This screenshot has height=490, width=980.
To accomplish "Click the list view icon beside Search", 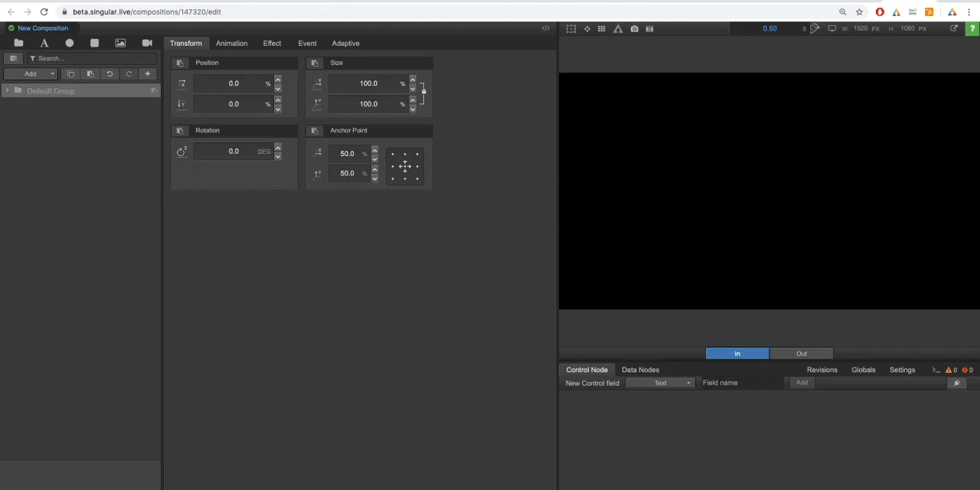I will (13, 58).
